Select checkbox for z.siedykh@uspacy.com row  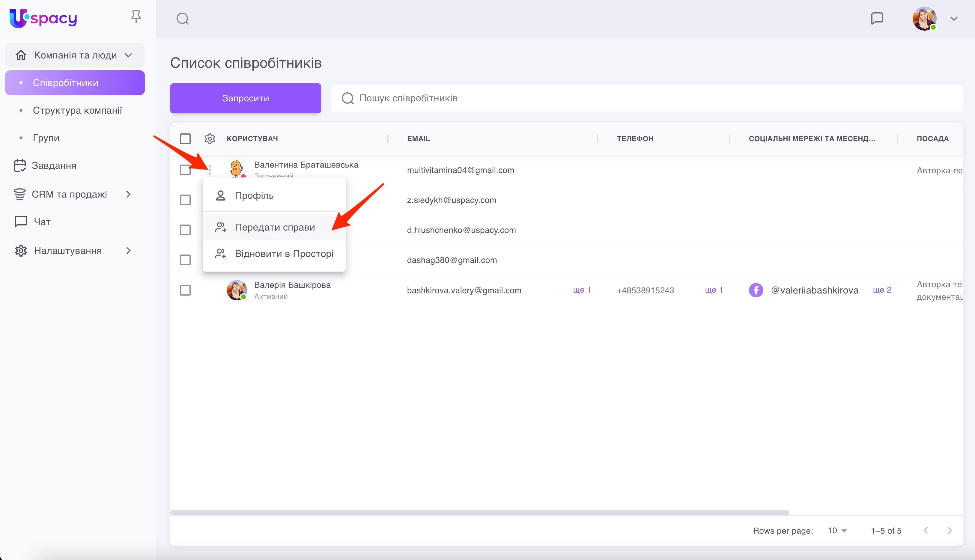coord(185,200)
